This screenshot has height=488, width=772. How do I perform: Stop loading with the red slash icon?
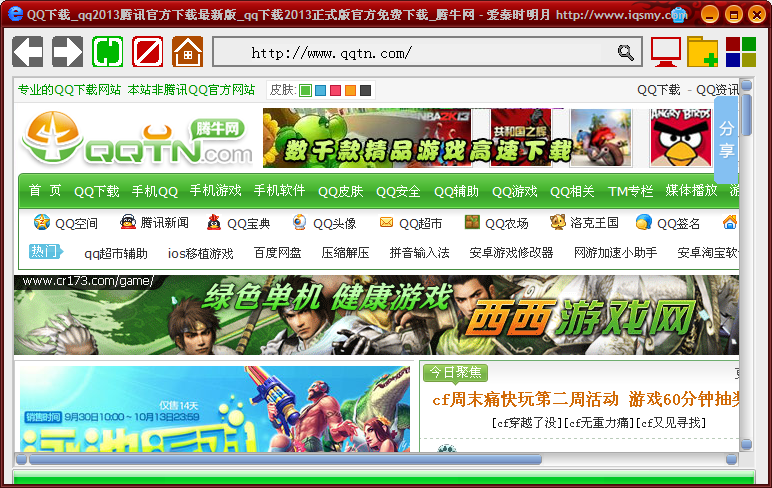pos(147,51)
